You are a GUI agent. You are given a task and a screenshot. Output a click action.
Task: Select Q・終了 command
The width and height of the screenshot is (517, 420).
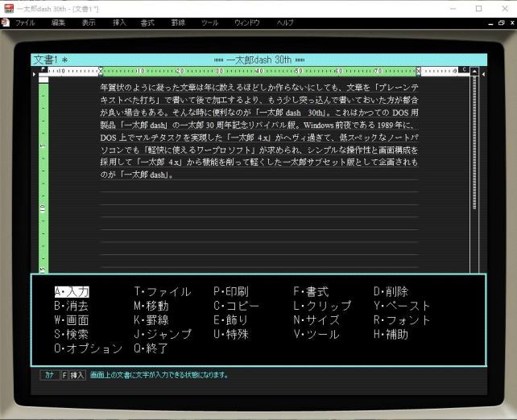[x=151, y=348]
